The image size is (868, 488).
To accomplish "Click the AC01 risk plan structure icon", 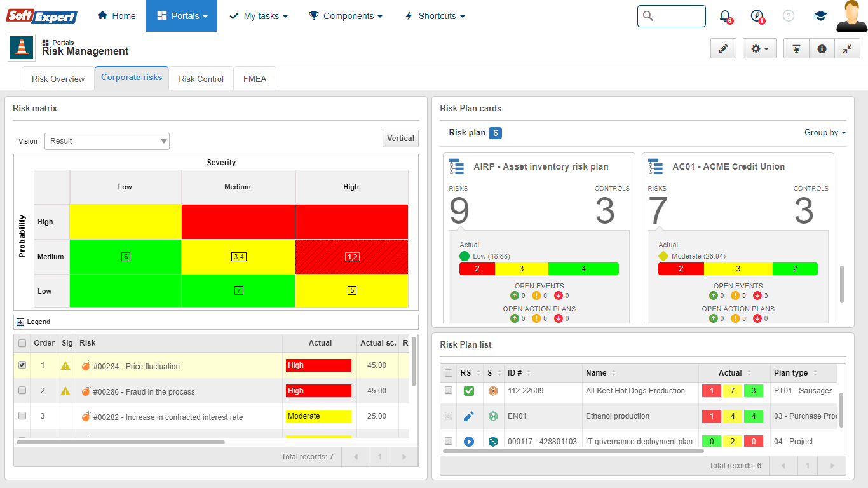I will click(x=656, y=166).
